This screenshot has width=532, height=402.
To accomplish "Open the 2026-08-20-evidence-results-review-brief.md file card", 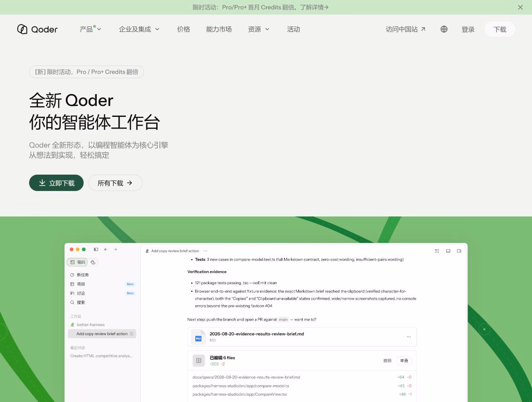I will point(302,337).
